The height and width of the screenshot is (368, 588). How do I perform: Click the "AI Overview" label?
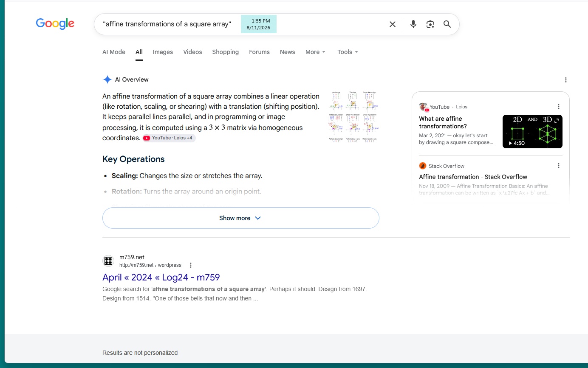(132, 79)
